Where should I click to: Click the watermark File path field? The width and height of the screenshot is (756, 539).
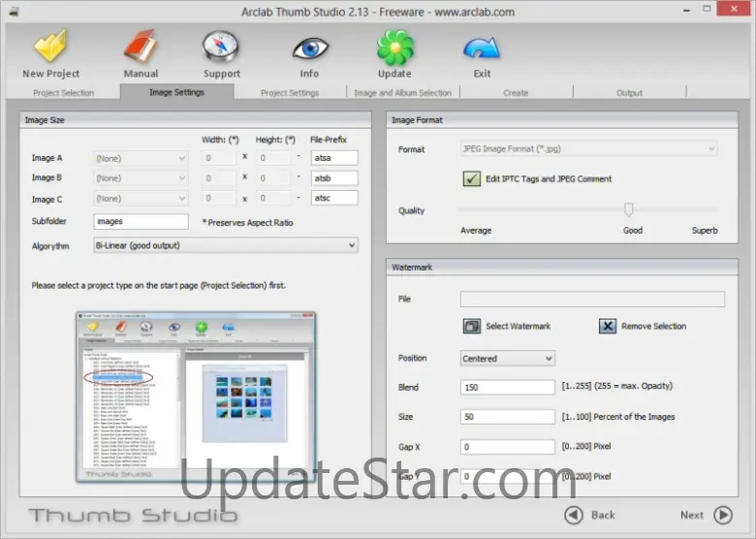coord(592,299)
